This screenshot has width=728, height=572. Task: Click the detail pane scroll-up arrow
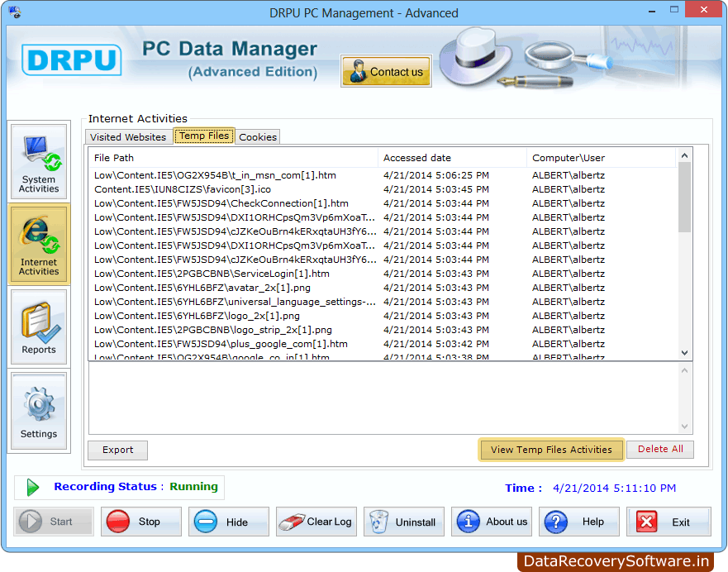click(684, 370)
